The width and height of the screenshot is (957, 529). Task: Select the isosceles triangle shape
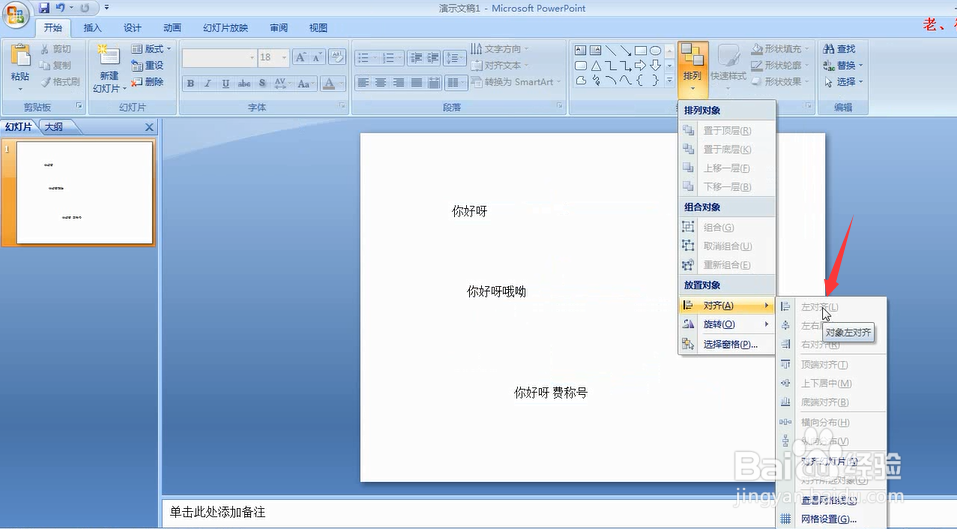pyautogui.click(x=596, y=65)
